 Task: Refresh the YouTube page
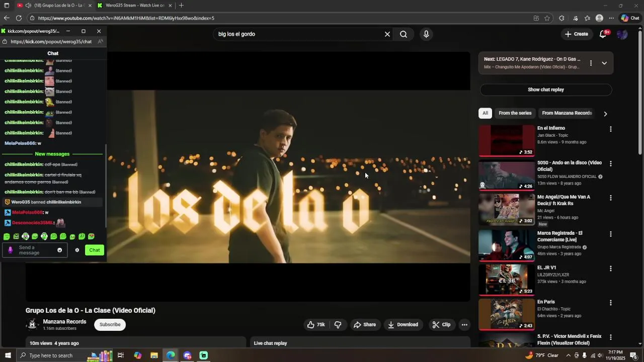coord(19,18)
